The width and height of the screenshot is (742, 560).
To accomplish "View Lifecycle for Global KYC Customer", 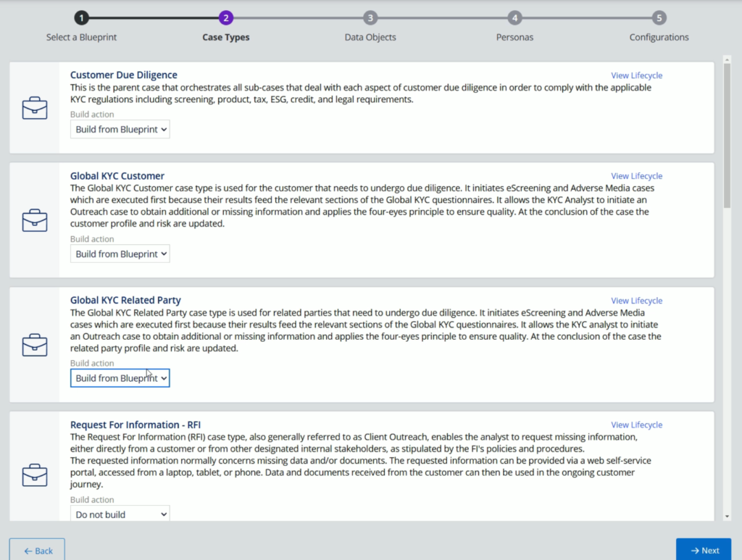I will 636,176.
